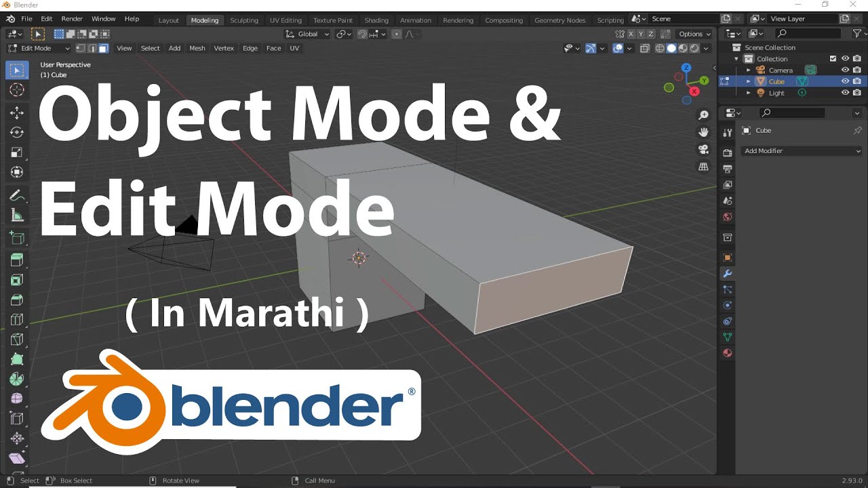
Task: Choose the Knife tool
Action: pos(17,339)
